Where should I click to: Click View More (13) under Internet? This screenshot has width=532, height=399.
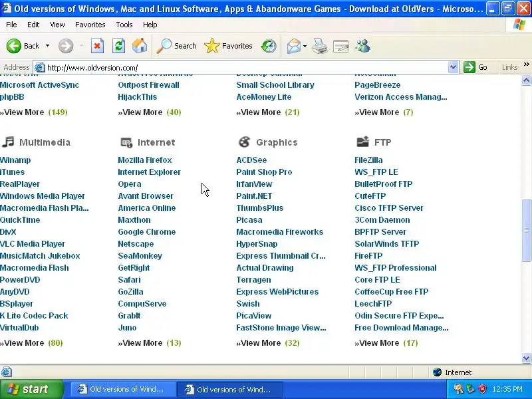(150, 342)
